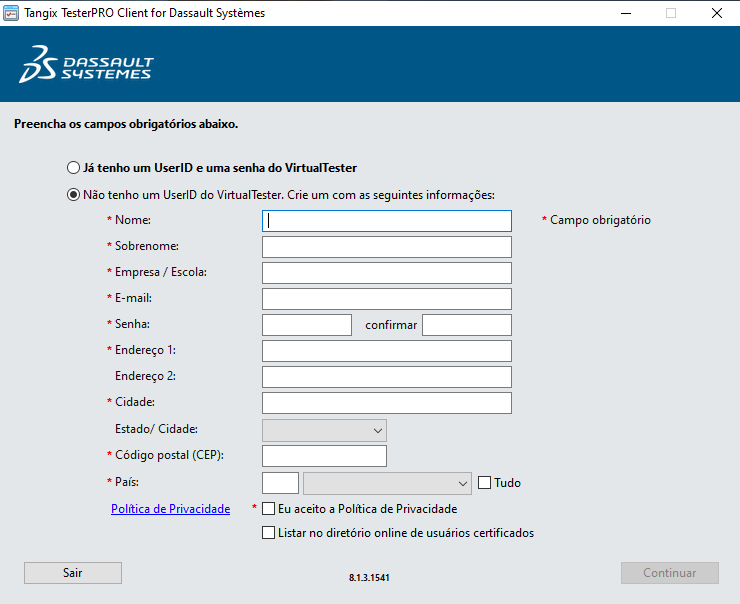Minimize the TesterPRO window
Image resolution: width=740 pixels, height=604 pixels.
(x=626, y=13)
